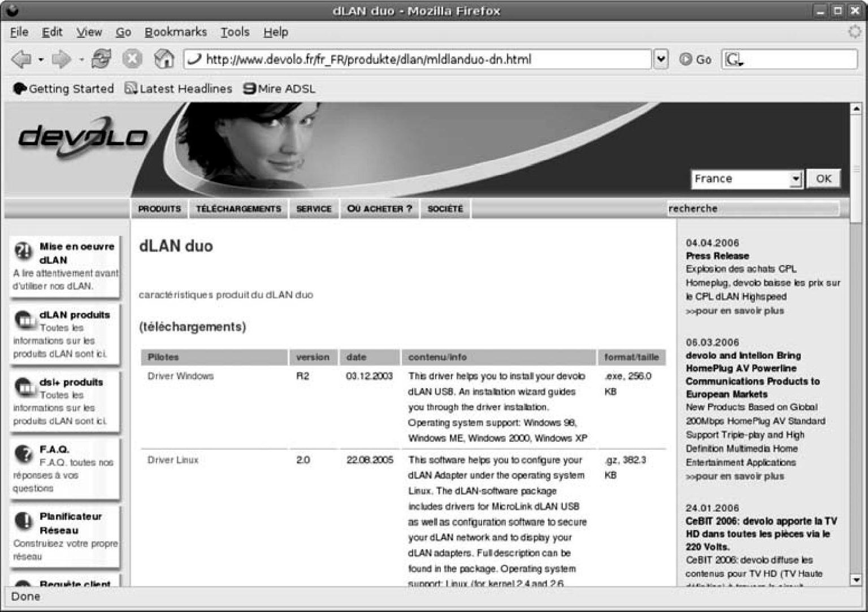Click the date 03.12.2003 cell
868x612 pixels.
point(370,376)
